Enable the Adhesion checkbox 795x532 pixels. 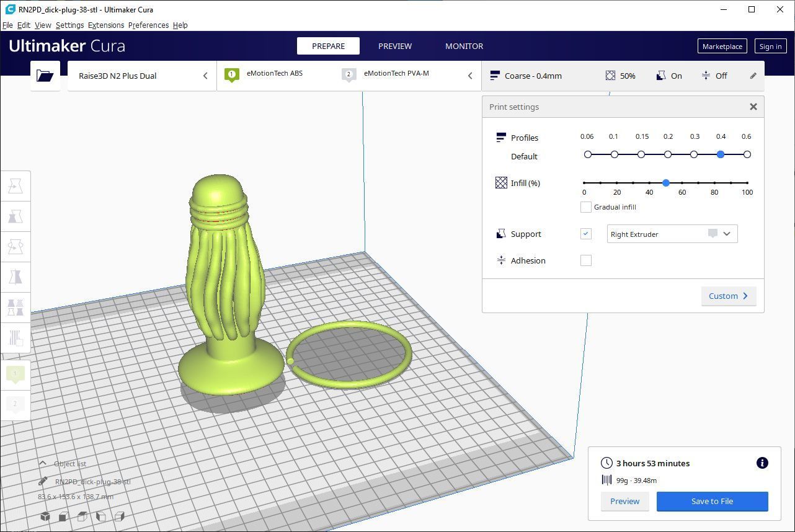[585, 260]
